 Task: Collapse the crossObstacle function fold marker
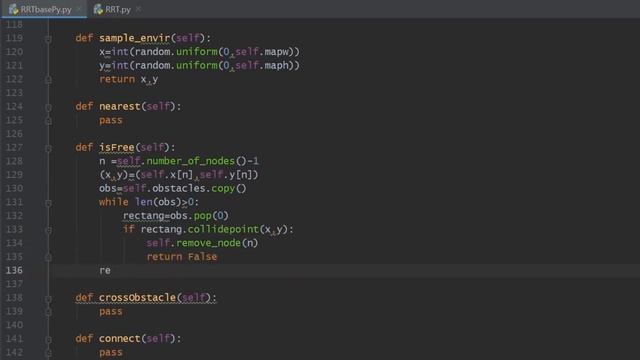(48, 298)
